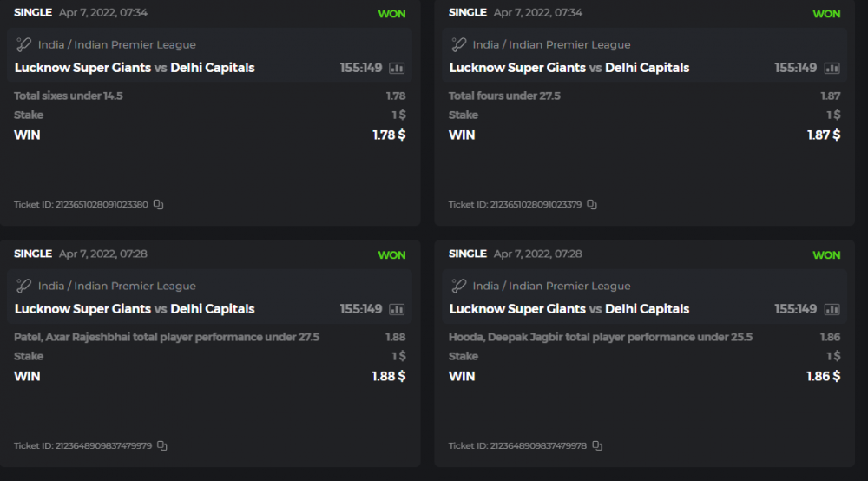Click cricket icon on Total sixes bet card
868x481 pixels.
pos(23,44)
